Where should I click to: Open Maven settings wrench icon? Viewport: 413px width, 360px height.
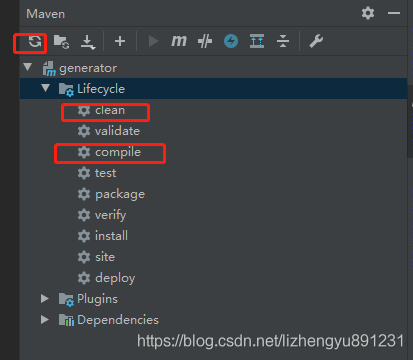316,41
